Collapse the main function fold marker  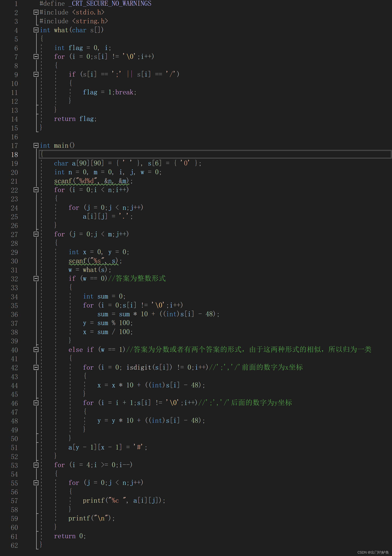[x=36, y=145]
